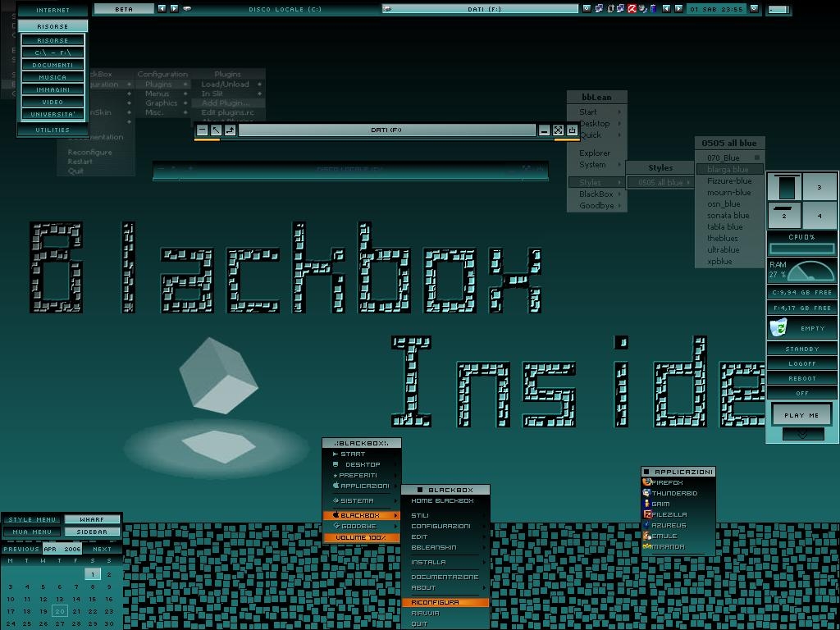840x630 pixels.
Task: Adjust the Volume 100% bar in menu
Action: point(362,538)
